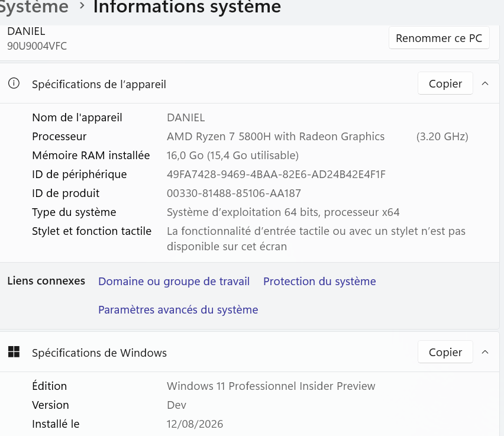Click the Renommer ce PC button
The width and height of the screenshot is (504, 436).
(439, 38)
